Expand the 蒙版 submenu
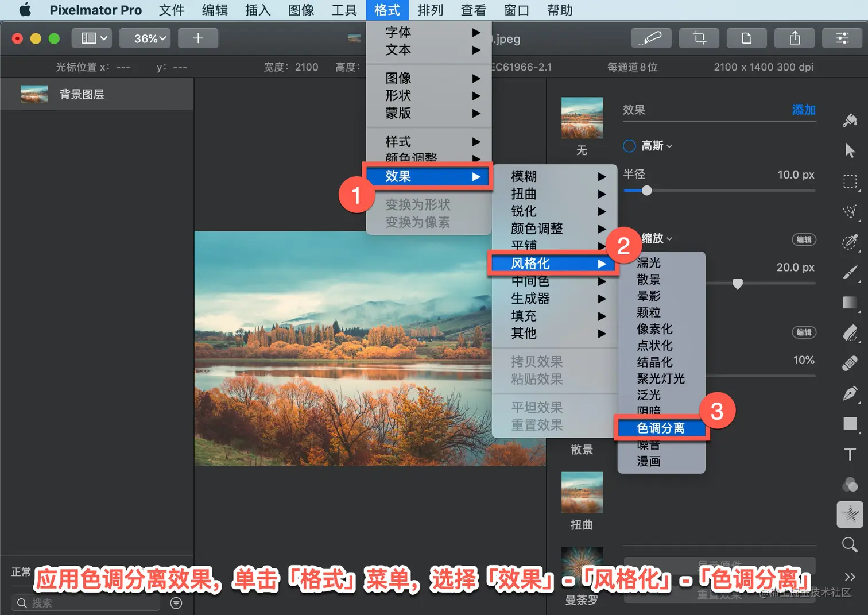This screenshot has width=868, height=615. pos(429,113)
